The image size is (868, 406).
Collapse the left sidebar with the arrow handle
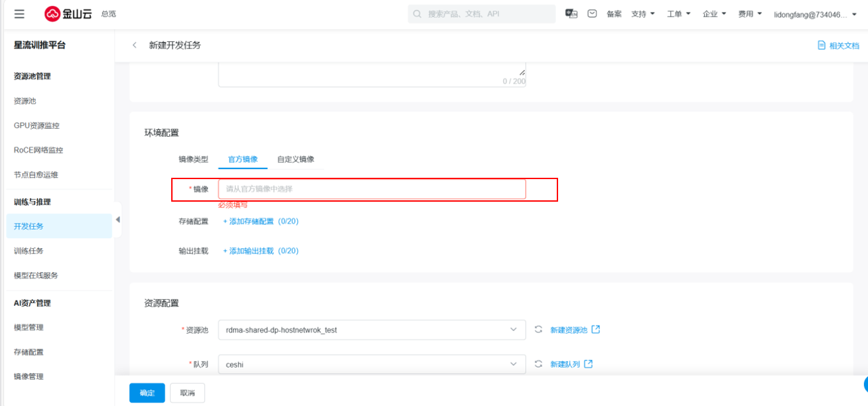pyautogui.click(x=117, y=220)
